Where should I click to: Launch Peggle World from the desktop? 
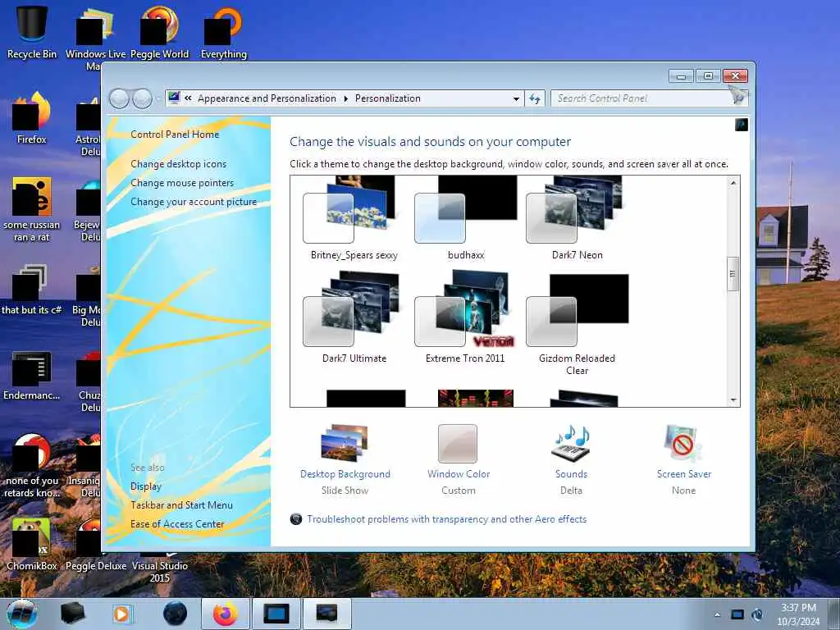tap(160, 32)
